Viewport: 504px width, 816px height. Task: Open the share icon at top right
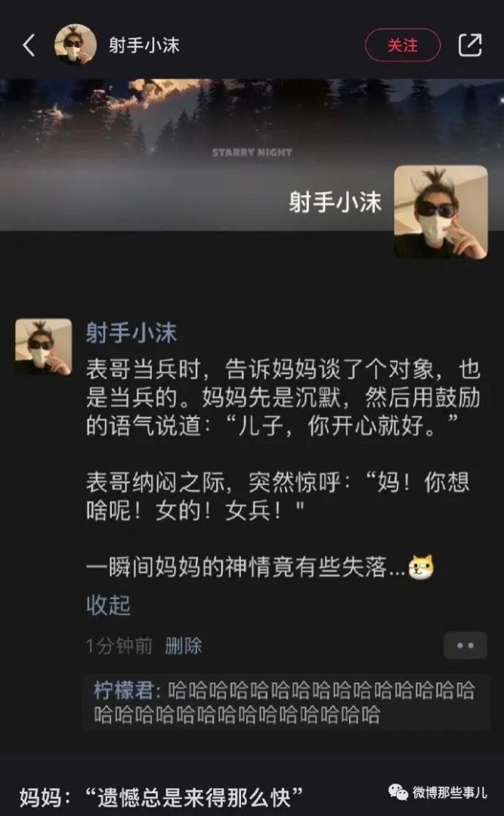(470, 45)
